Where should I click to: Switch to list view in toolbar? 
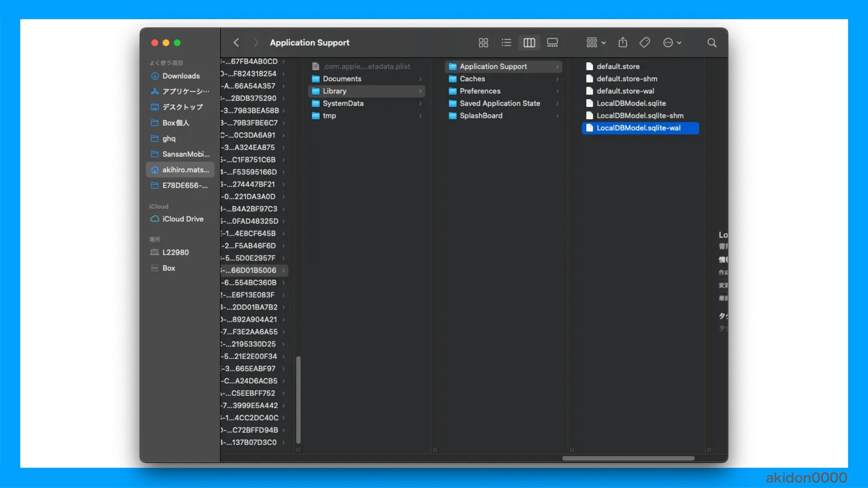(x=506, y=42)
